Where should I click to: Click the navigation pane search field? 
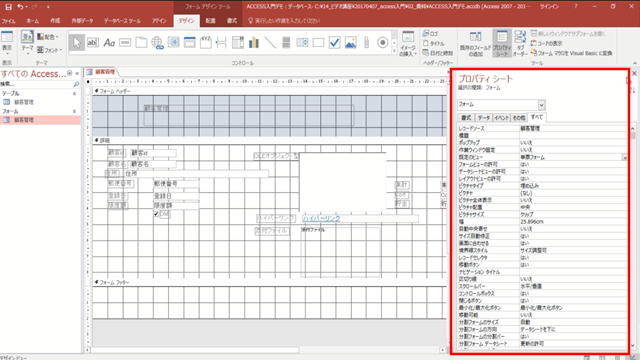[x=37, y=84]
